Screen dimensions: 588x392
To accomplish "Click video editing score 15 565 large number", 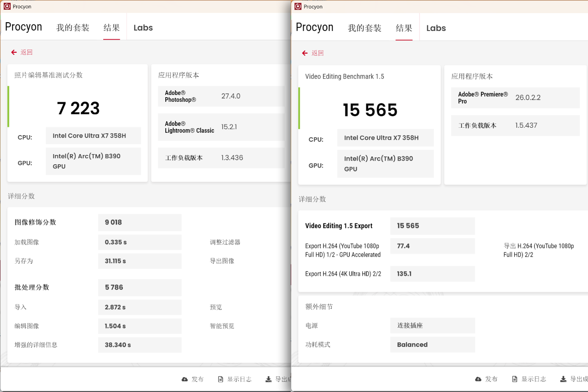I will (x=370, y=110).
